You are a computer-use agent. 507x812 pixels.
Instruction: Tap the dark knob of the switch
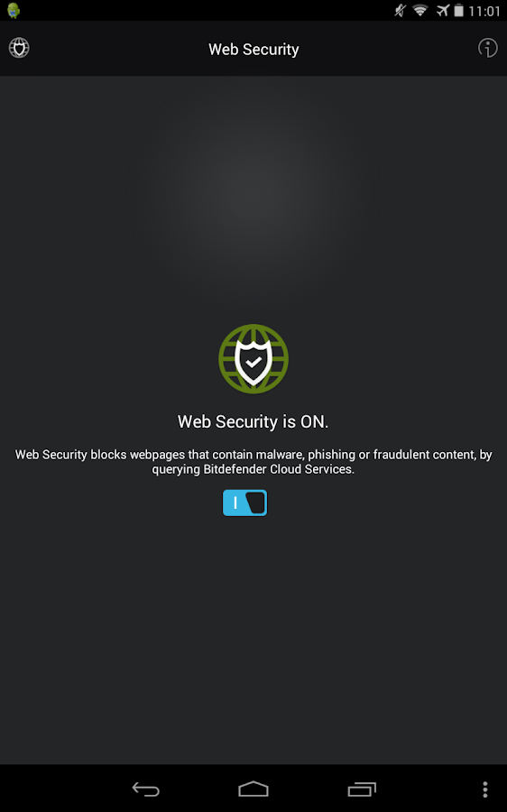coord(256,503)
